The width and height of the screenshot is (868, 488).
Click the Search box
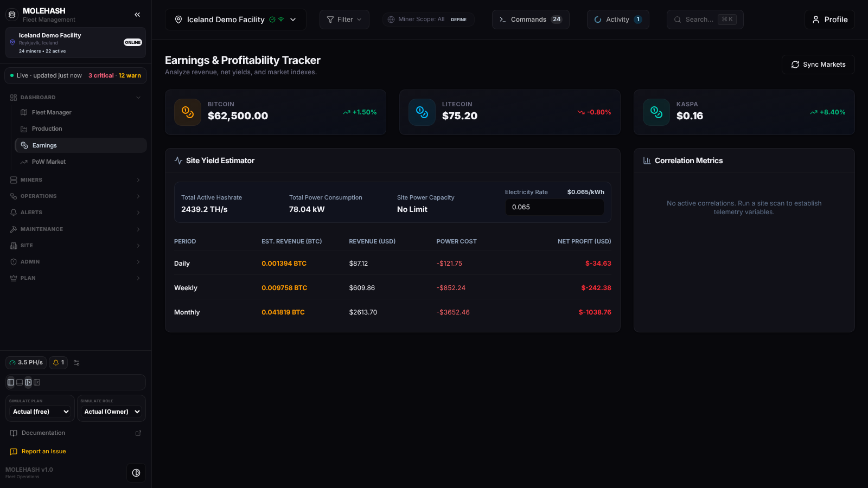705,20
